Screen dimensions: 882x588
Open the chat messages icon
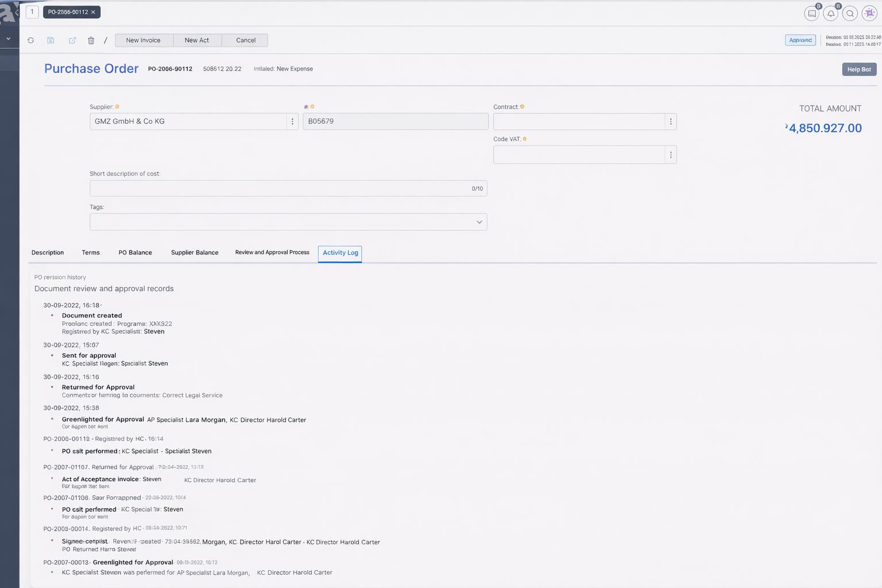pyautogui.click(x=811, y=13)
